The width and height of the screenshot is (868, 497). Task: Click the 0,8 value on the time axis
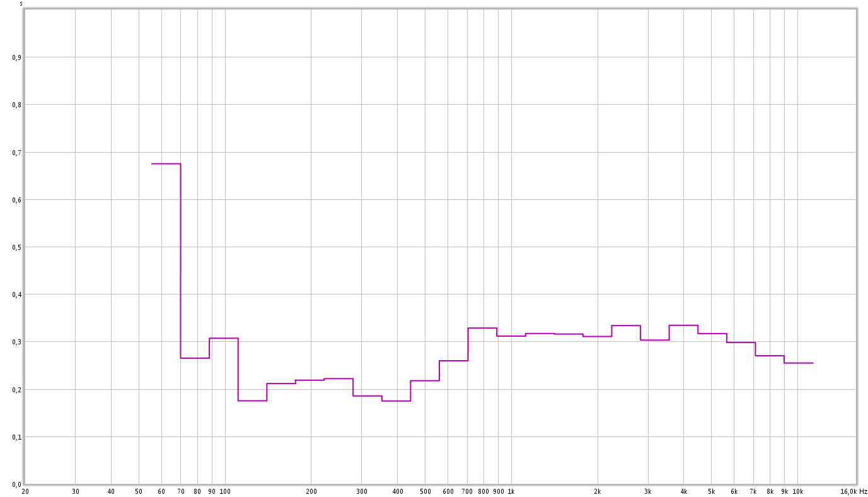point(16,105)
